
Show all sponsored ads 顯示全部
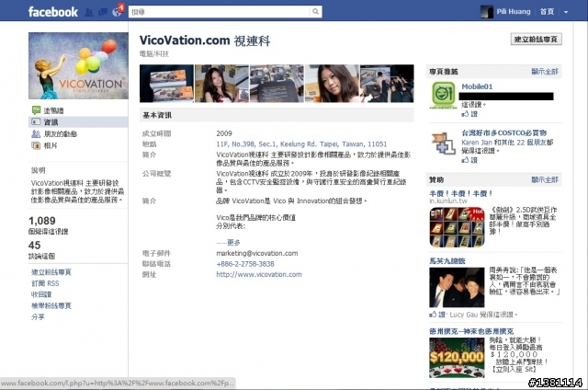(x=545, y=179)
